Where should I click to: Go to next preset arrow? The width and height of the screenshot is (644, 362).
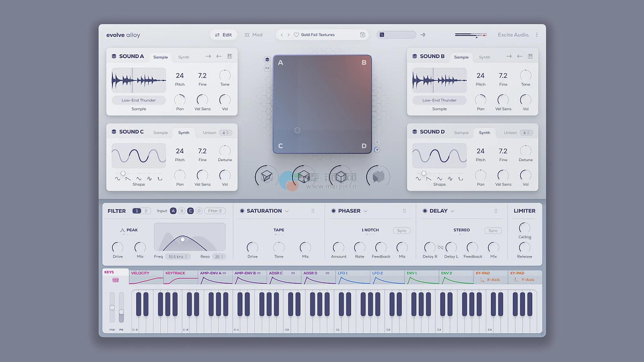[288, 35]
